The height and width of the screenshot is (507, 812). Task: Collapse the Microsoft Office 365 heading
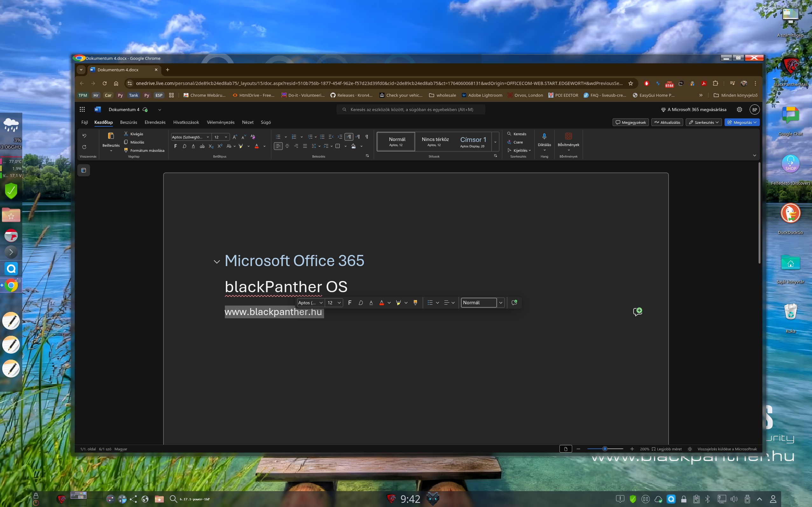coord(217,262)
